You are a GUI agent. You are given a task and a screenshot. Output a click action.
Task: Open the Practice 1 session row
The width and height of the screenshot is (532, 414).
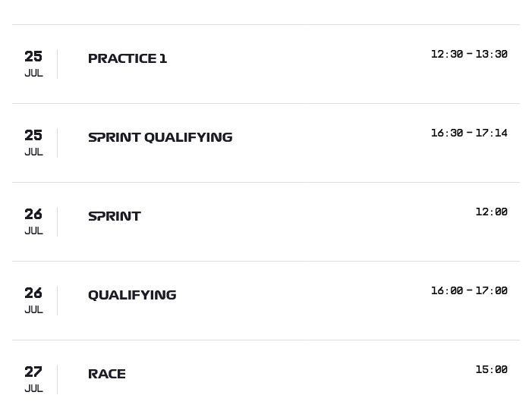pyautogui.click(x=266, y=64)
